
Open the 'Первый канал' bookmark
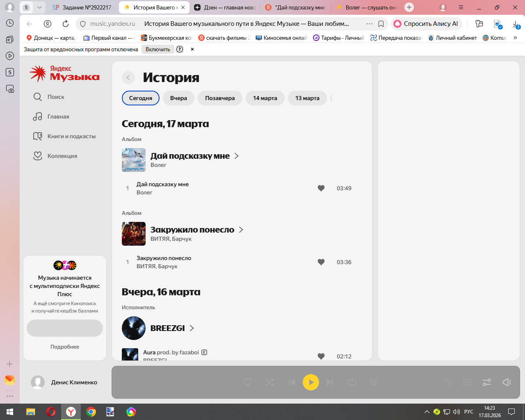(109, 38)
